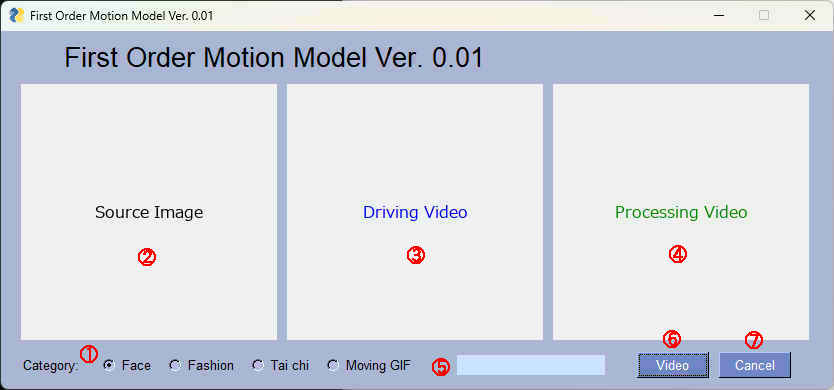The image size is (834, 390).
Task: Click the red circled number 4 marker
Action: tap(678, 254)
